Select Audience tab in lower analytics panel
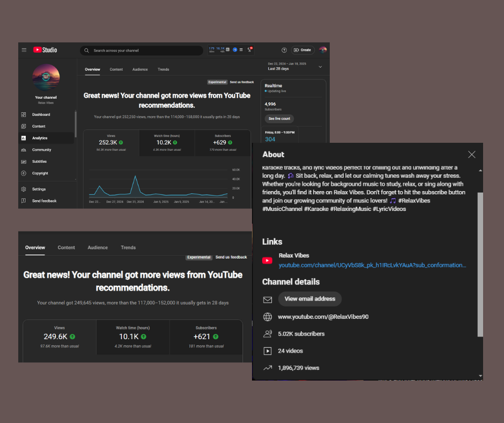The width and height of the screenshot is (504, 423). pyautogui.click(x=98, y=247)
